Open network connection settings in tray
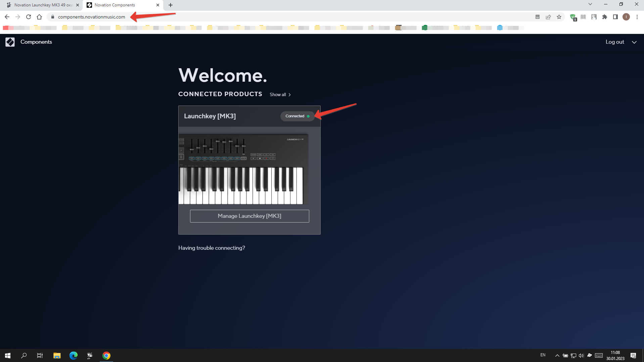The image size is (644, 362). (573, 356)
